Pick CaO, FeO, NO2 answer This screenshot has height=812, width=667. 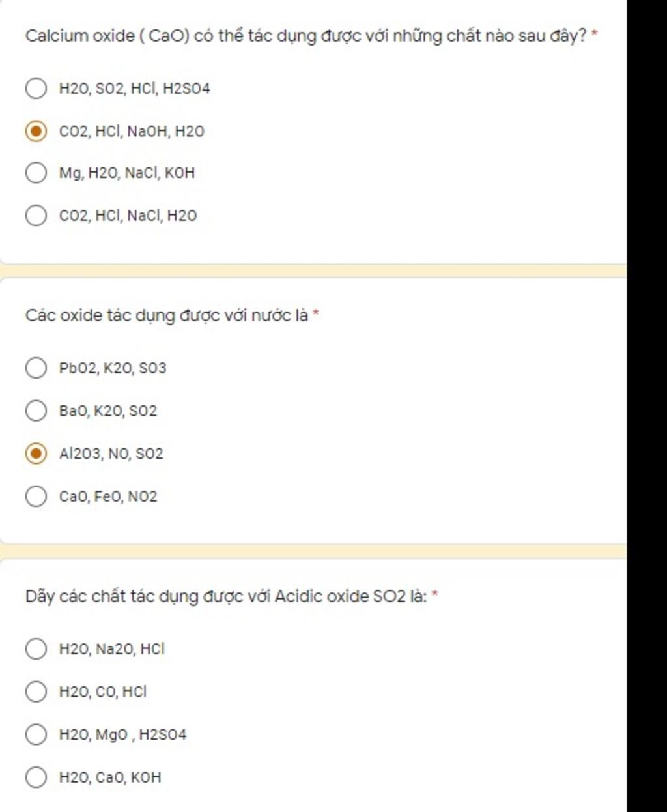click(x=36, y=496)
